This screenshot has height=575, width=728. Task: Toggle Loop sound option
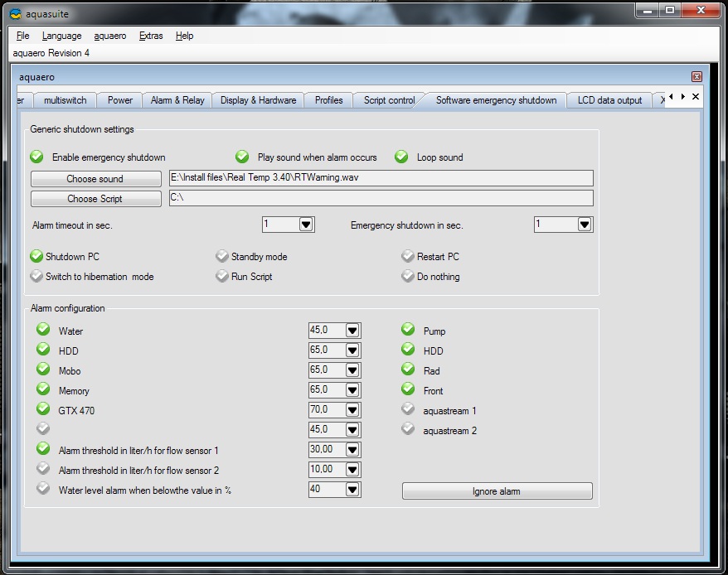401,157
